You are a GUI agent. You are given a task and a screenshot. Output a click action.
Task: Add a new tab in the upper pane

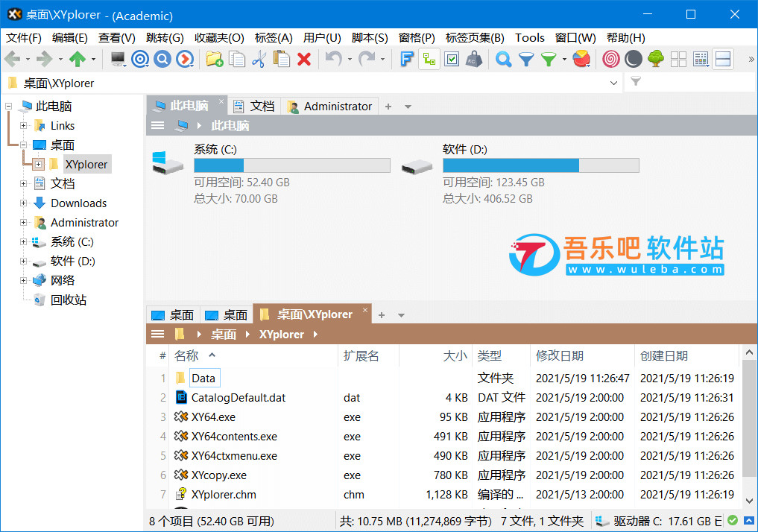pos(388,107)
